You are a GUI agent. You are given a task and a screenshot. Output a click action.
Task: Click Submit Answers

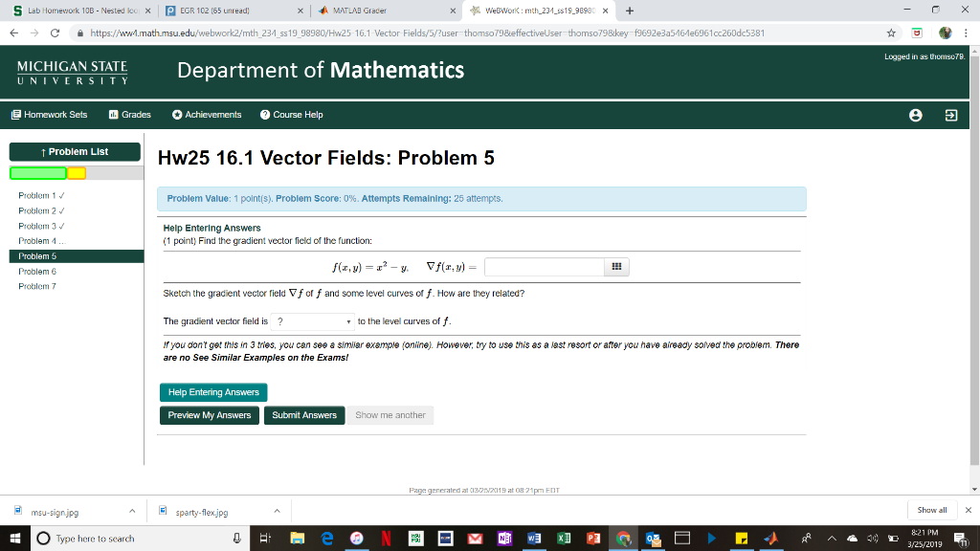[304, 415]
